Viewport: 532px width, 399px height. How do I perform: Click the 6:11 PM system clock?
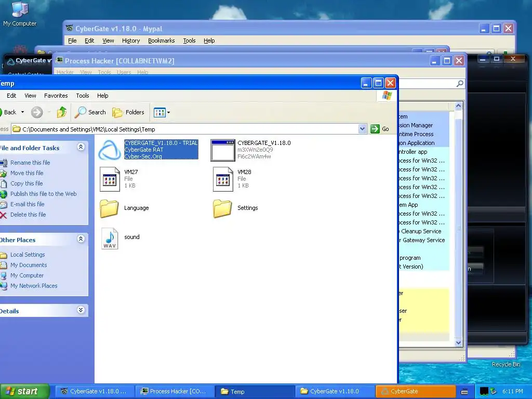coord(513,392)
